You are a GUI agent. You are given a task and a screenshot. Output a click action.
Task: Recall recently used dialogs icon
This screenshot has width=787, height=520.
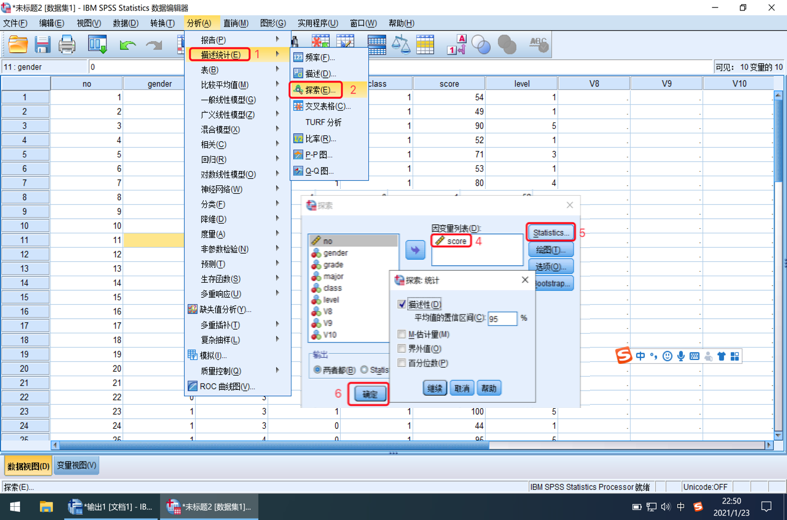point(97,45)
